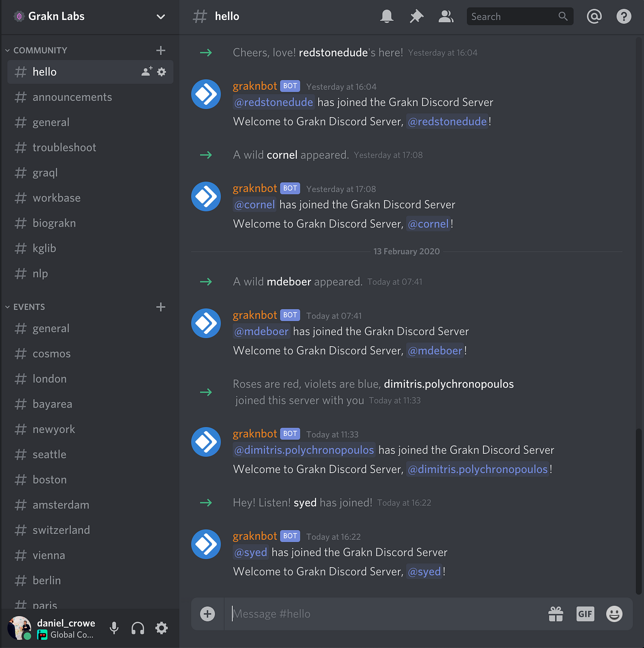644x648 pixels.
Task: Click the name syed in Hey! Listen! message
Action: tap(305, 503)
